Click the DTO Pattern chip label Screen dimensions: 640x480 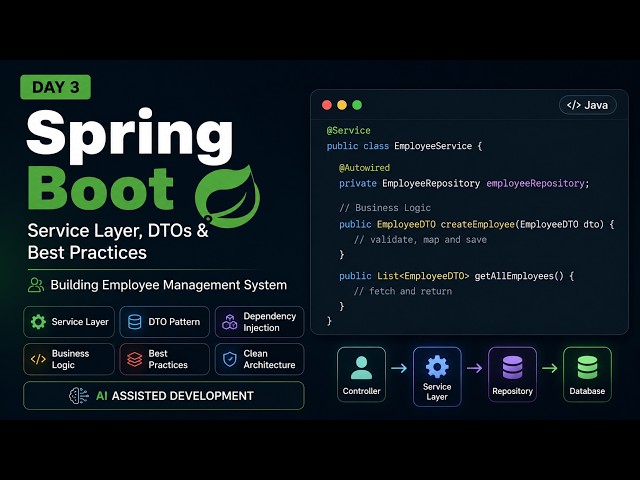[x=174, y=322]
